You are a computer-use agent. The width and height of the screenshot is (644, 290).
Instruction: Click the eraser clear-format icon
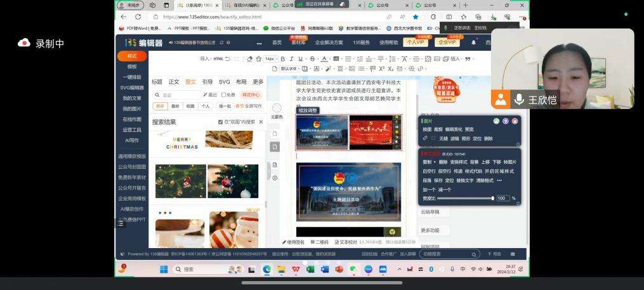click(x=249, y=59)
